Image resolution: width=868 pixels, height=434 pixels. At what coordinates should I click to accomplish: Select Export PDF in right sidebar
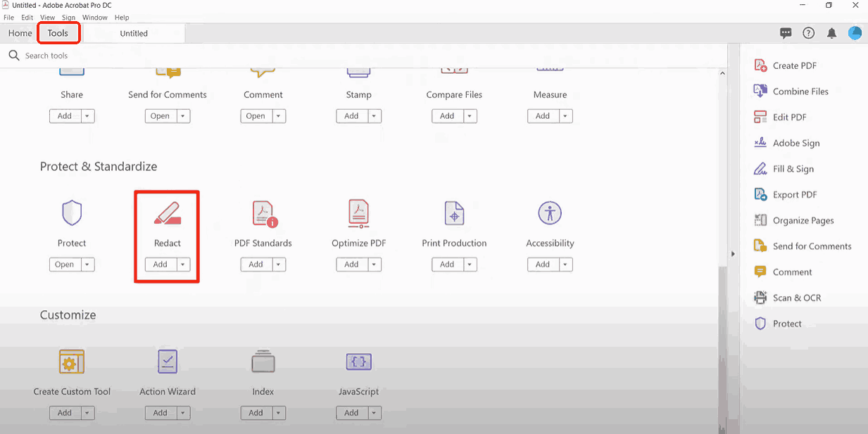point(794,195)
